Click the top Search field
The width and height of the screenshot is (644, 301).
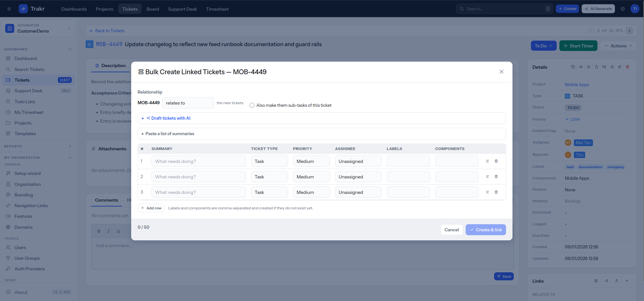[504, 9]
